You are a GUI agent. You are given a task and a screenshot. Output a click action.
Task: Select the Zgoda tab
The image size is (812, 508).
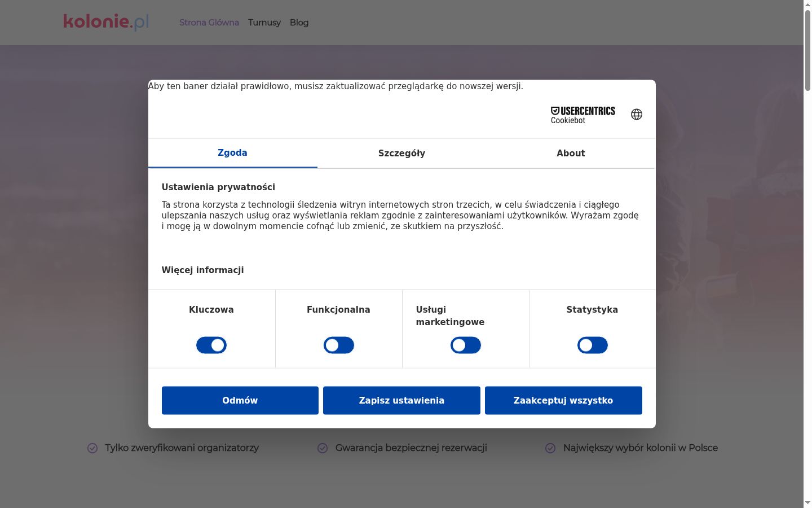click(232, 153)
